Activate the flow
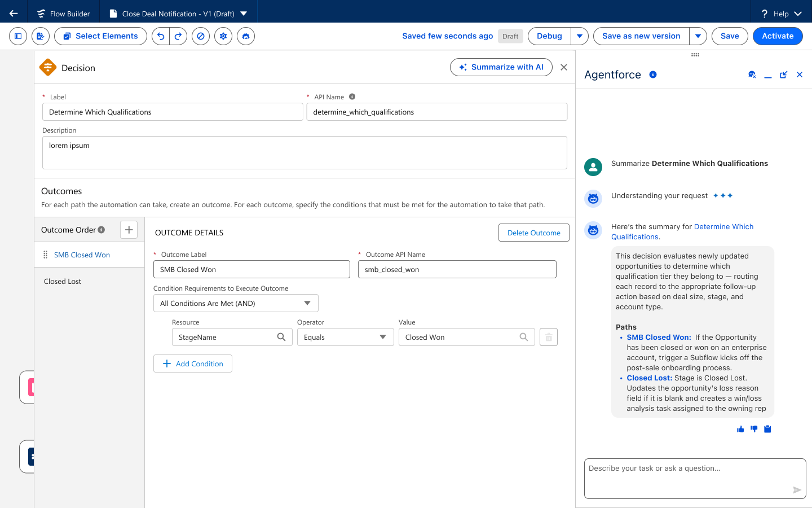Viewport: 812px width, 508px height. (778, 36)
